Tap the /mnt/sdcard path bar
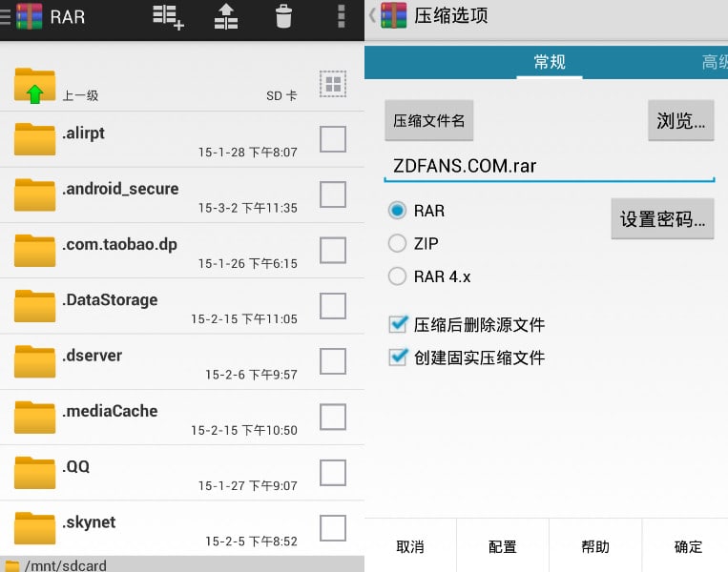This screenshot has height=572, width=728. pos(182,564)
